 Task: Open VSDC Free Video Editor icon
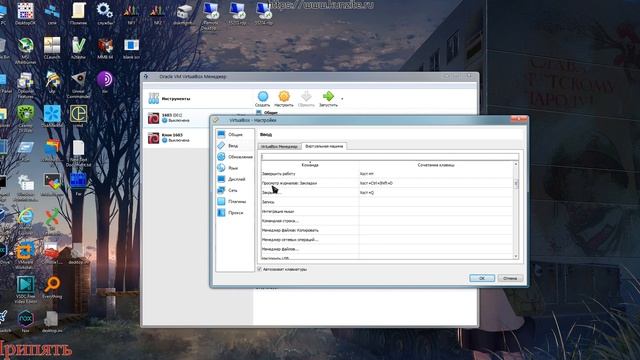coord(25,289)
